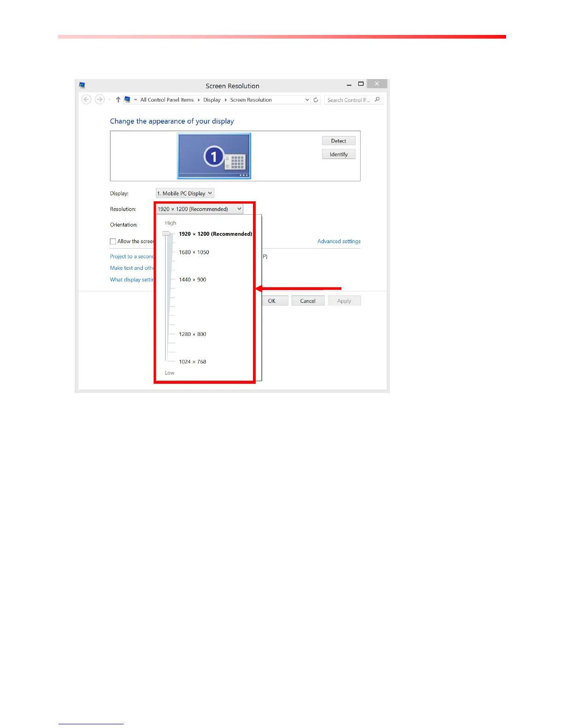Select 1280 × 800 resolution

193,334
